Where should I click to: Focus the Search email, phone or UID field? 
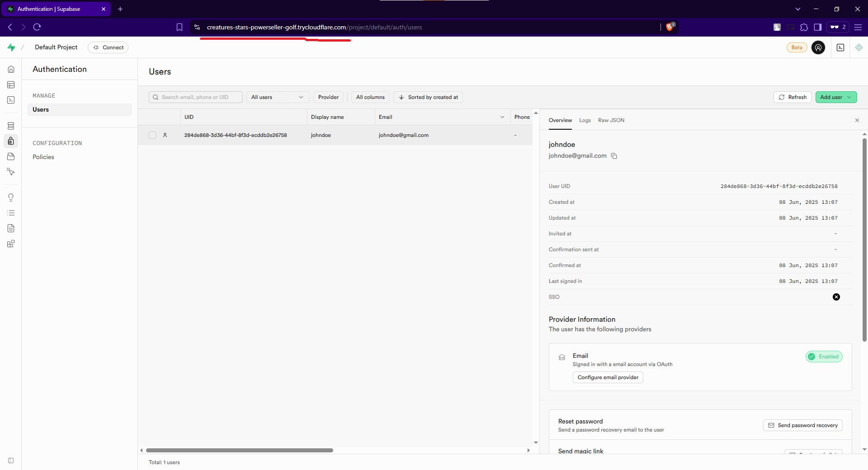(196, 97)
